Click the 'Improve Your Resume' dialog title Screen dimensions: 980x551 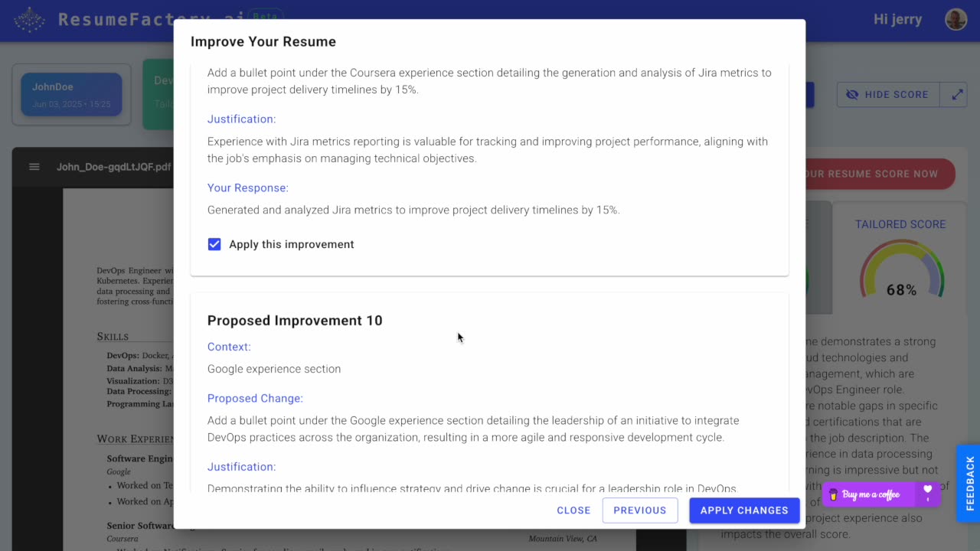point(263,41)
